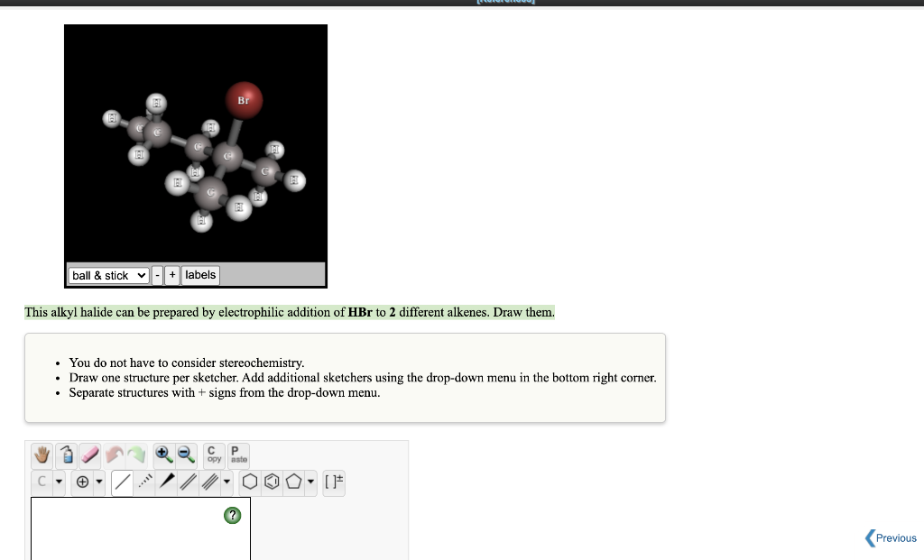This screenshot has width=924, height=560.
Task: Select the benzene ring tool
Action: tap(272, 482)
